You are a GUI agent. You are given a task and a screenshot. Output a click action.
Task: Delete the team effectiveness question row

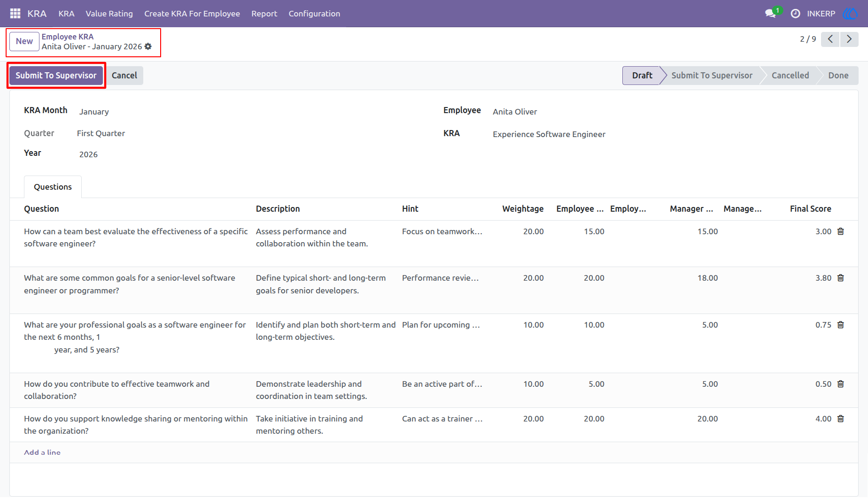click(x=841, y=231)
